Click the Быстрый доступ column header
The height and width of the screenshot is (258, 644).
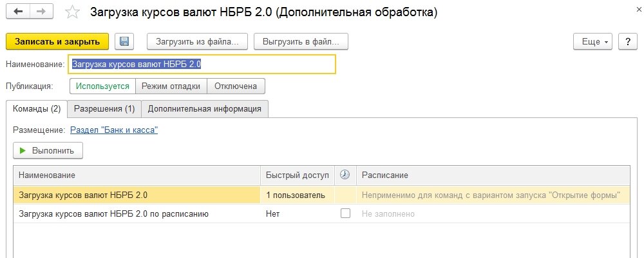click(x=298, y=175)
